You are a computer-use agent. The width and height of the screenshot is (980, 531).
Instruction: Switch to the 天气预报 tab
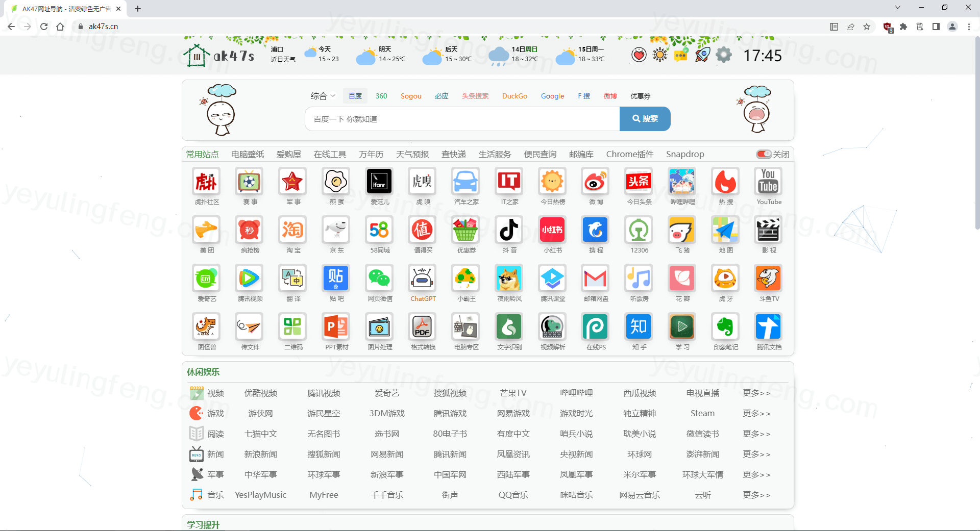pyautogui.click(x=412, y=154)
